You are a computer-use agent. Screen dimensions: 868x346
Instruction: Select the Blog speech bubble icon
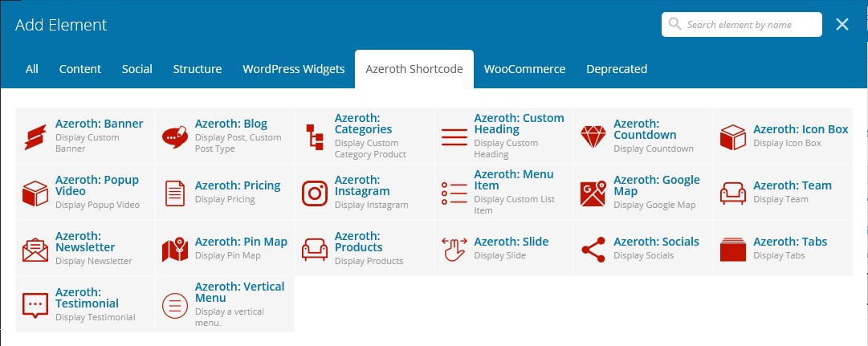pos(175,136)
